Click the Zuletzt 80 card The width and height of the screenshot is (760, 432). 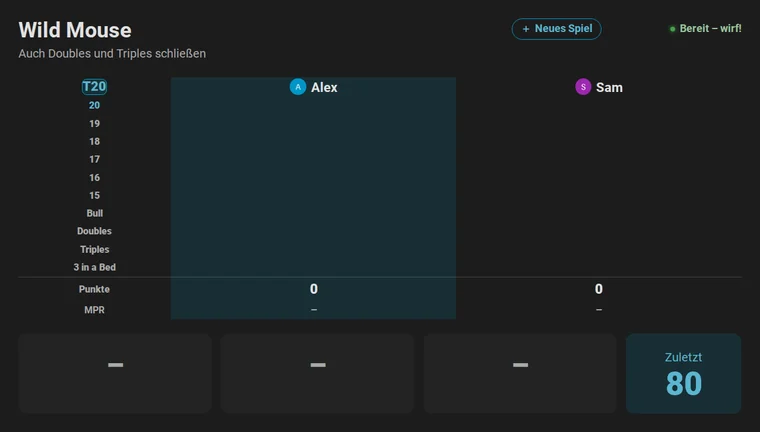tap(683, 373)
